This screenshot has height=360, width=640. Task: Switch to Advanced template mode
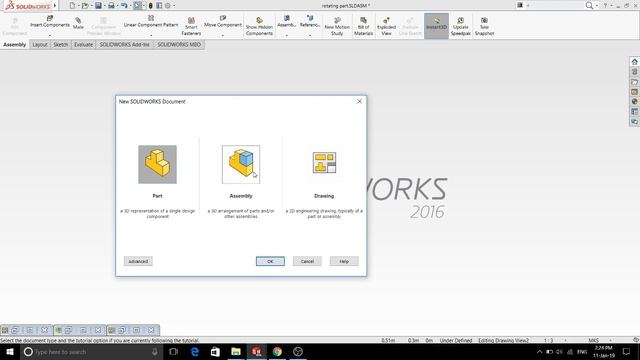click(x=138, y=261)
